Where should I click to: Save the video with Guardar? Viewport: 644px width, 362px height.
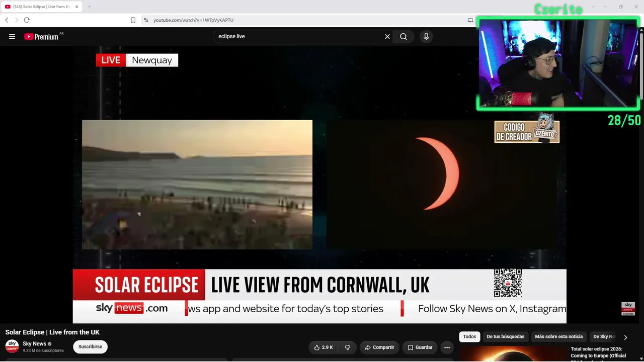(x=420, y=347)
